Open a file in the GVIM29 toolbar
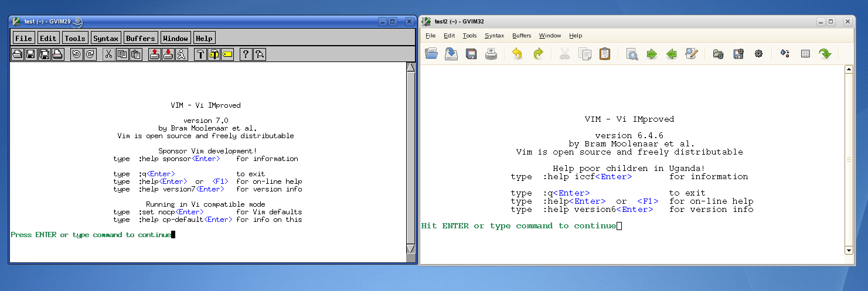 pyautogui.click(x=18, y=54)
